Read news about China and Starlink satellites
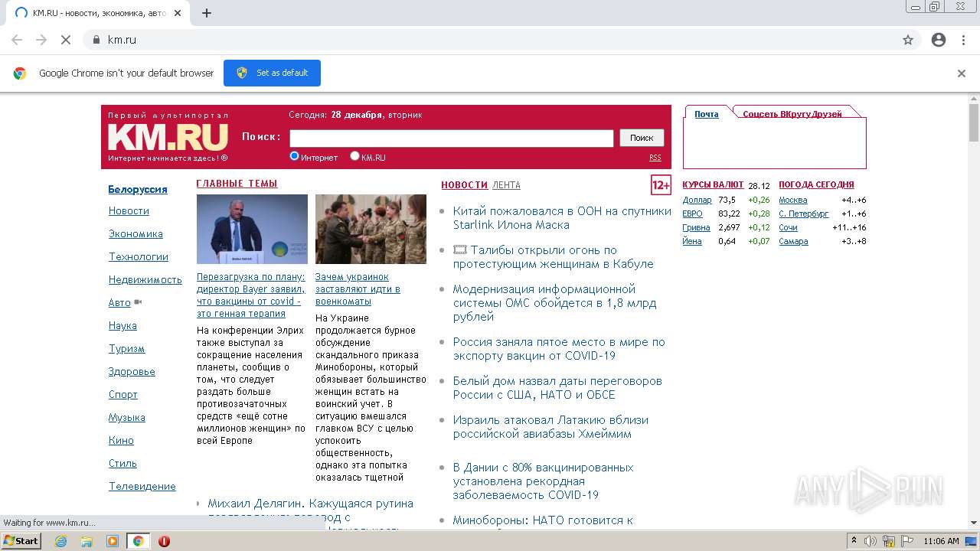This screenshot has height=551, width=980. tap(562, 217)
